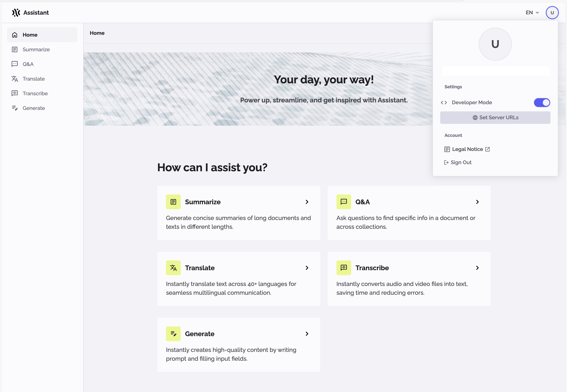Click the large U profile avatar
This screenshot has height=392, width=567.
tap(495, 44)
